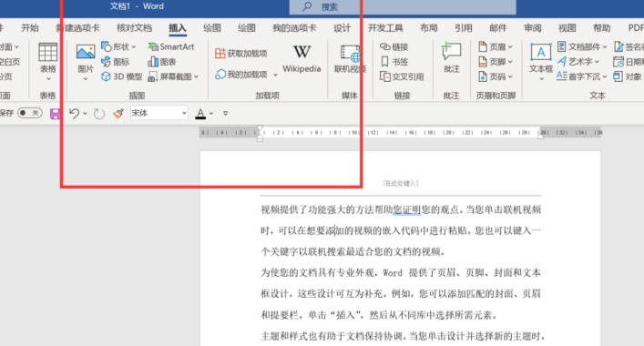Click the header placeholder 在此处键入
This screenshot has width=644, height=346.
pyautogui.click(x=401, y=183)
